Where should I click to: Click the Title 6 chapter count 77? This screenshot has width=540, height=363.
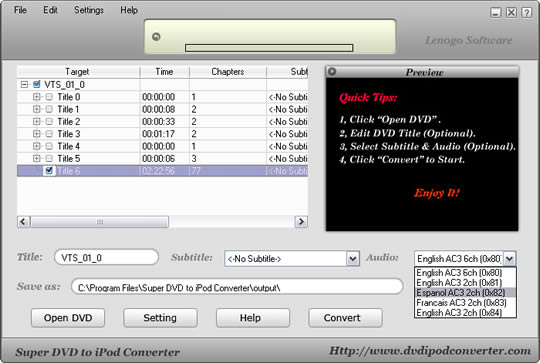pyautogui.click(x=196, y=171)
